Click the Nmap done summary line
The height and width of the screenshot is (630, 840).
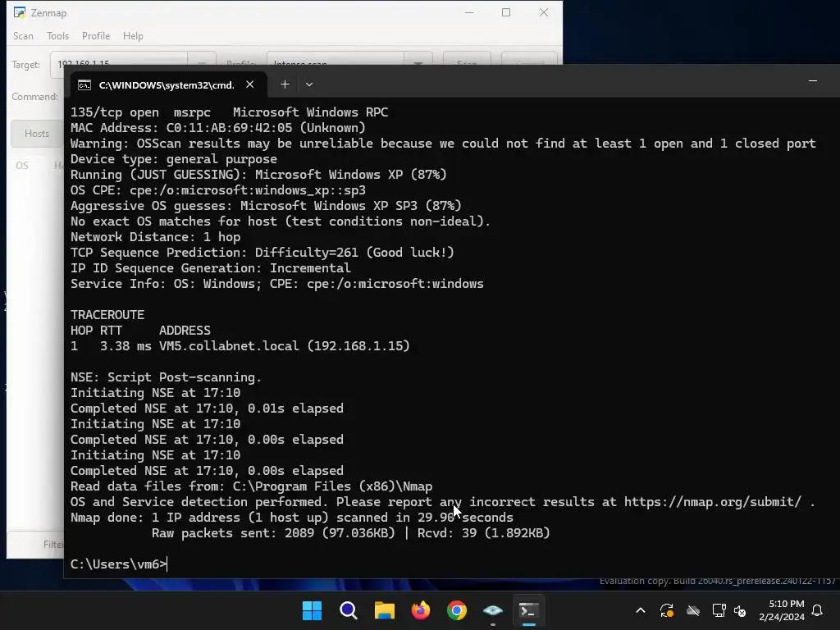pos(292,518)
